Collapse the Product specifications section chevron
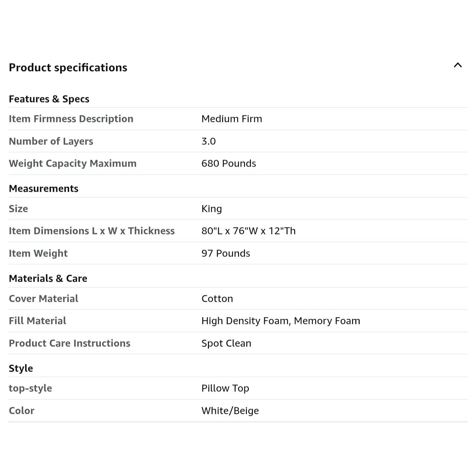 pos(457,65)
